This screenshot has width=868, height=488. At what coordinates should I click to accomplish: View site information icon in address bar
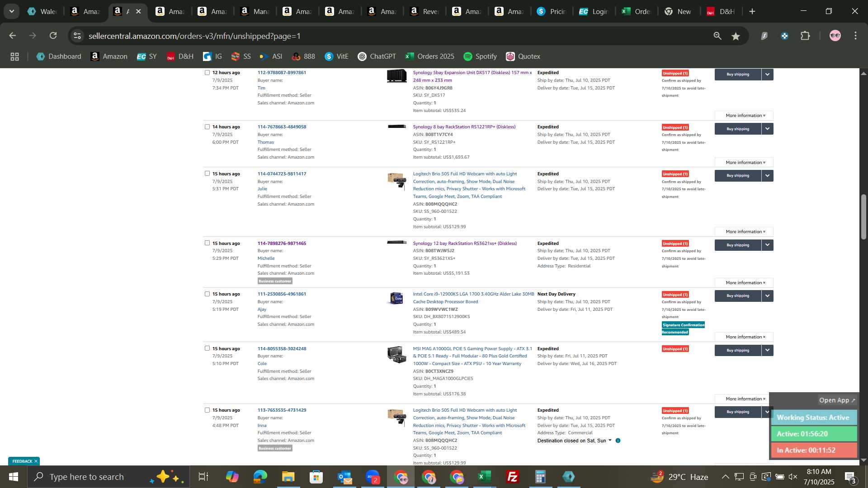pos(77,36)
